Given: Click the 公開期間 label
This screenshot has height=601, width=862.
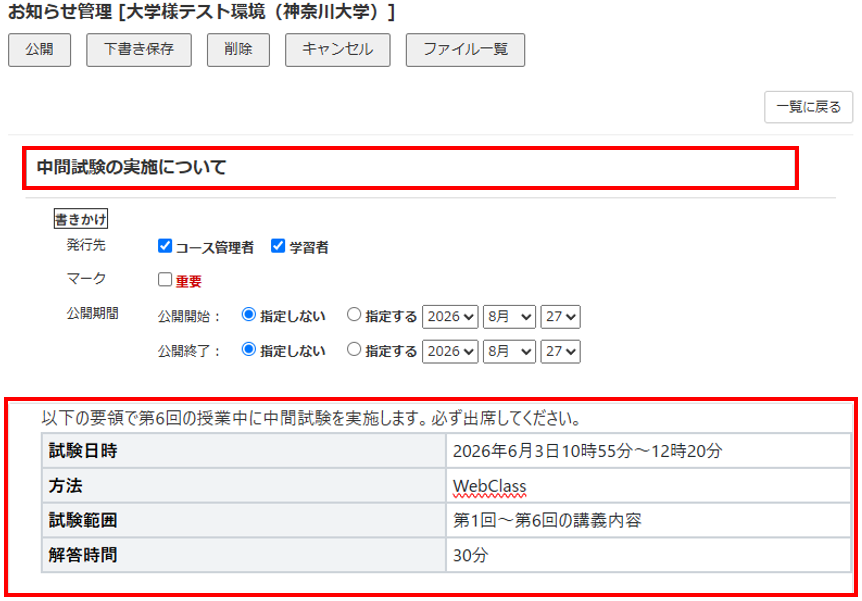Looking at the screenshot, I should pyautogui.click(x=92, y=313).
